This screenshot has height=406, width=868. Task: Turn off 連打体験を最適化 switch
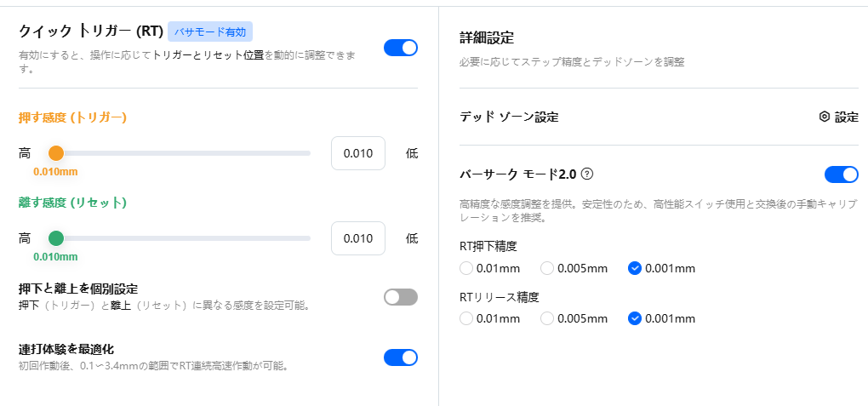401,357
